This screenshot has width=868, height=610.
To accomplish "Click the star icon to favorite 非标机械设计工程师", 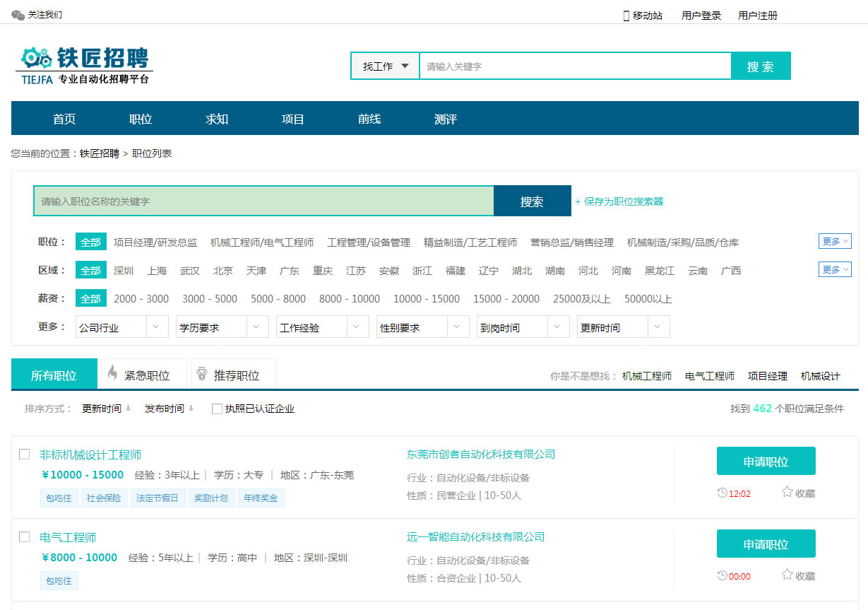I will coord(787,492).
